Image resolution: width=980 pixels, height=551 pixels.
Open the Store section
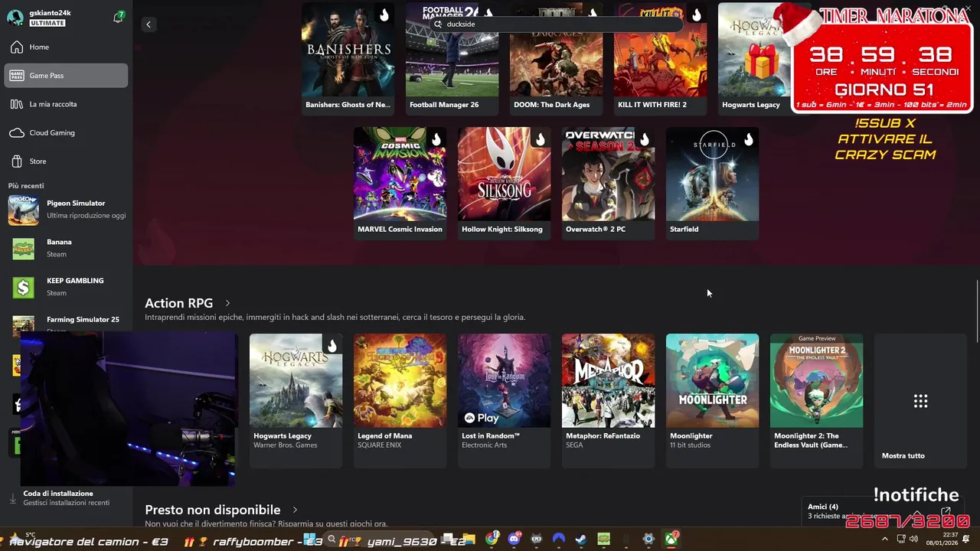click(66, 161)
